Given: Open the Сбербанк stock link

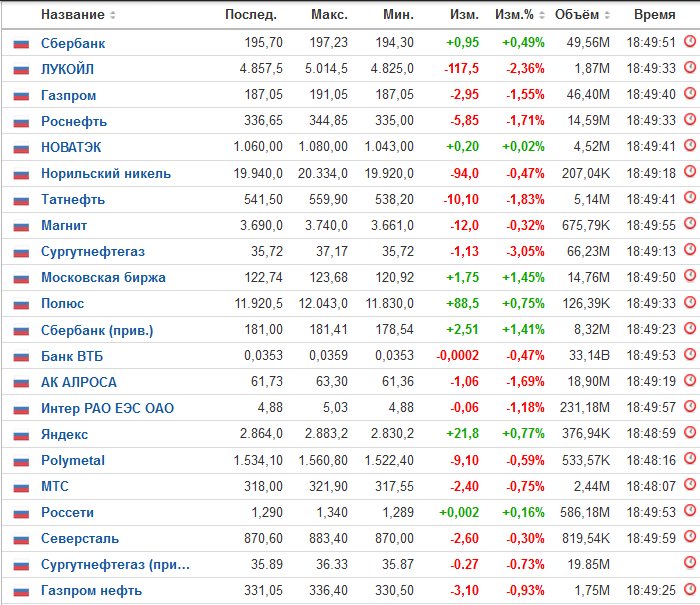Looking at the screenshot, I should pyautogui.click(x=73, y=43).
